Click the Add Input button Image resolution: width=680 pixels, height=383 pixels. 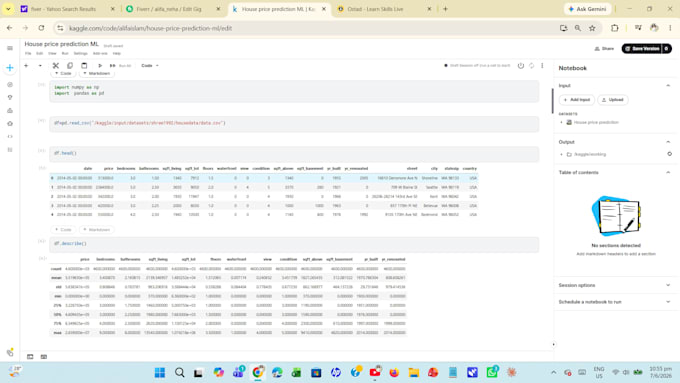(577, 100)
